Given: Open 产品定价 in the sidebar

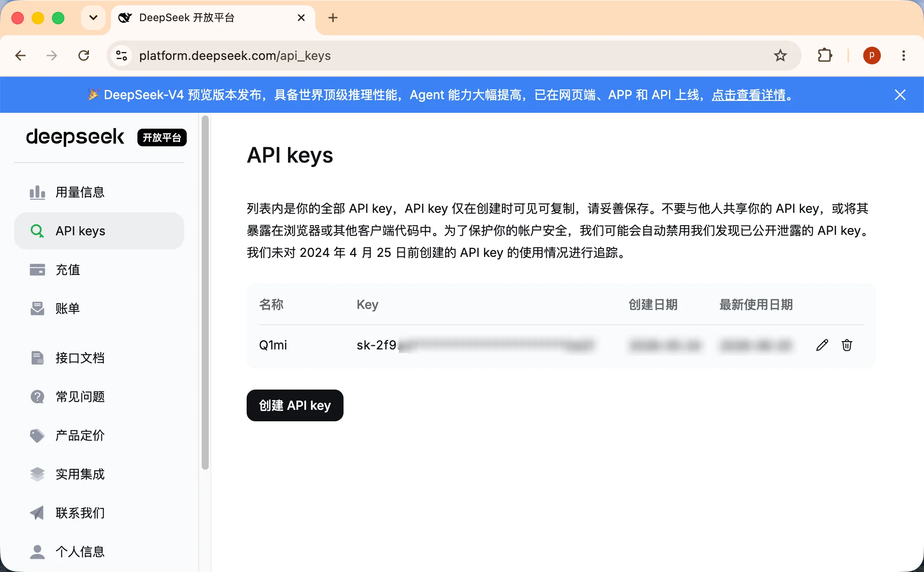Looking at the screenshot, I should (x=99, y=435).
